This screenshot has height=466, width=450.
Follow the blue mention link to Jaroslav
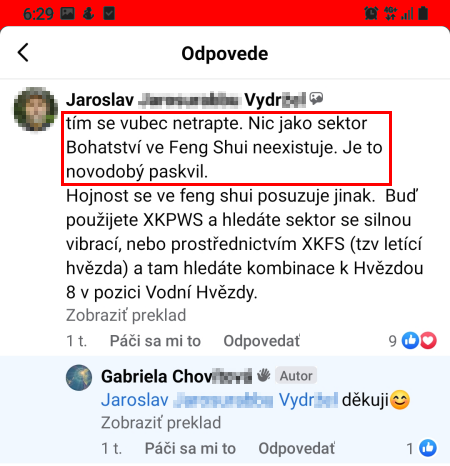click(219, 400)
